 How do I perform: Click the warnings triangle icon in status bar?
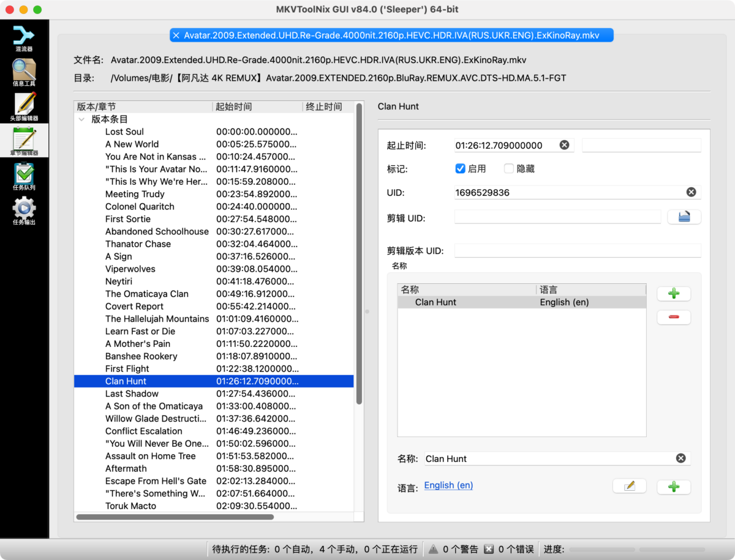pyautogui.click(x=433, y=549)
